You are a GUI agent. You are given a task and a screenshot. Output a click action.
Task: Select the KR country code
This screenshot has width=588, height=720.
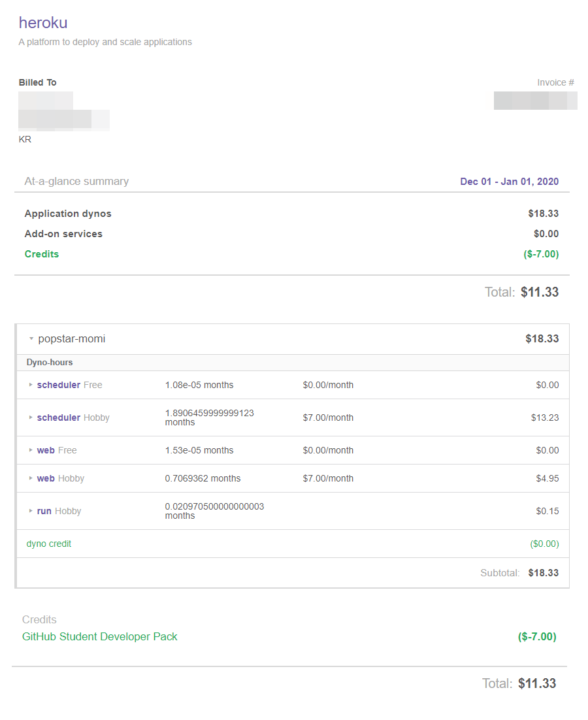pos(25,139)
